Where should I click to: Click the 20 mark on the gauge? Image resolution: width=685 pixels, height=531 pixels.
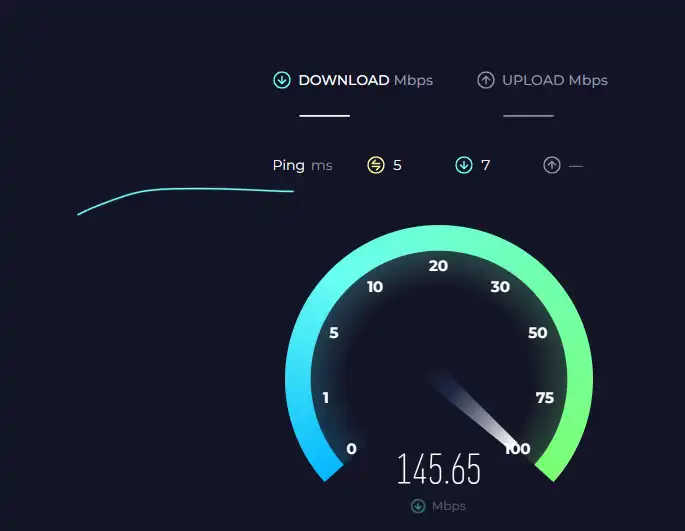point(438,266)
